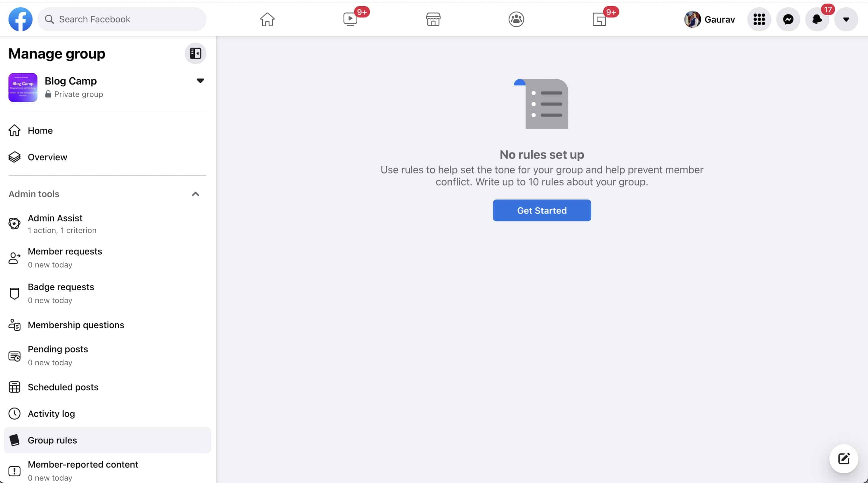Open Scheduled posts from Admin tools
This screenshot has width=868, height=483.
pos(63,387)
